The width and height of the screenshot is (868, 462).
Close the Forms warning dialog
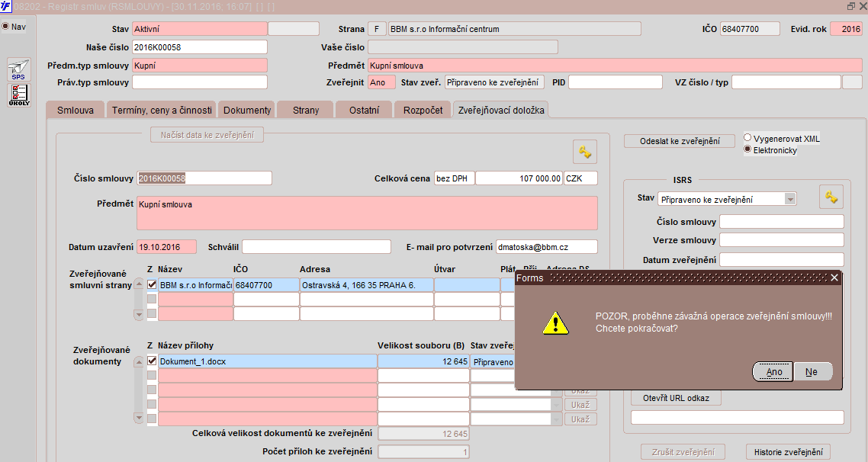[834, 278]
